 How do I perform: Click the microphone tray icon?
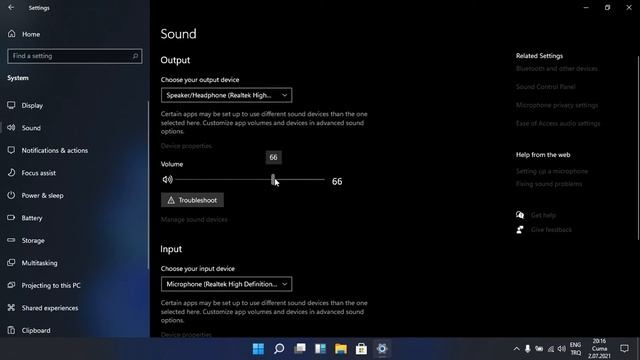tap(528, 349)
